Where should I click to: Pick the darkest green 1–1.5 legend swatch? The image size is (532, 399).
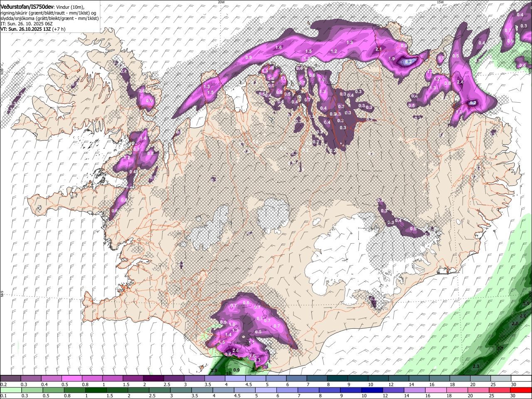click(96, 390)
